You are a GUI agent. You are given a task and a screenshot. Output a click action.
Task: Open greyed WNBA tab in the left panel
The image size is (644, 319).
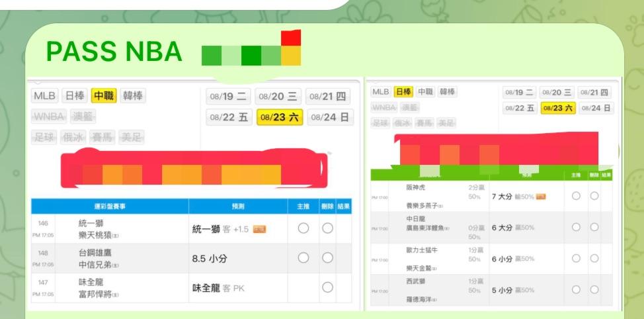click(50, 116)
